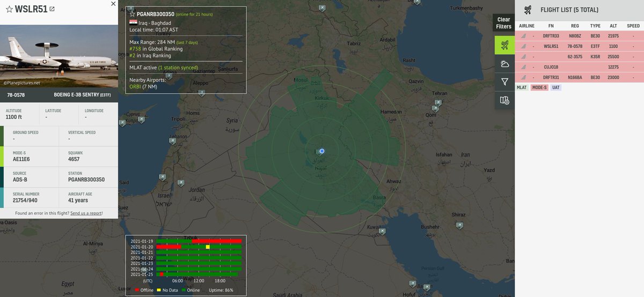Click the airline tail icon in the WSLR51 row
The width and height of the screenshot is (644, 297).
(x=524, y=46)
